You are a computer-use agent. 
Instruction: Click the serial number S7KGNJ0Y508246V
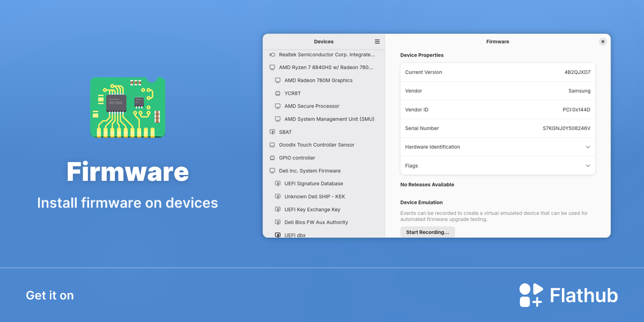(x=567, y=128)
